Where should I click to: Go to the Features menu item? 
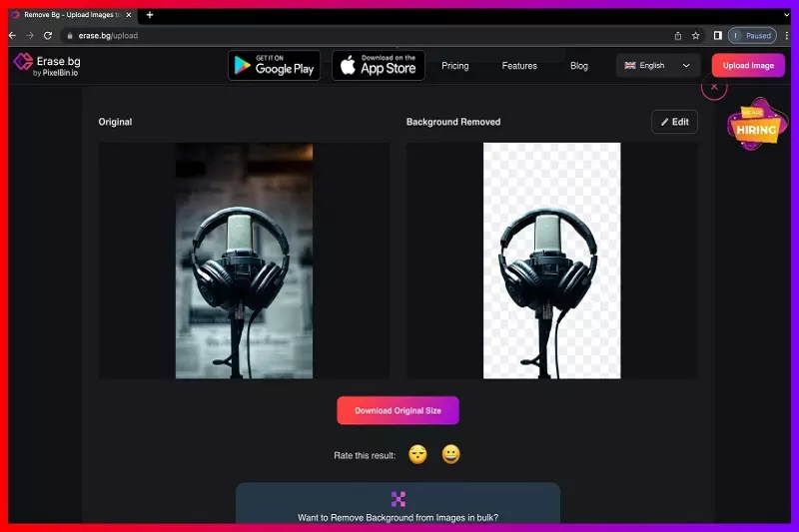point(519,66)
